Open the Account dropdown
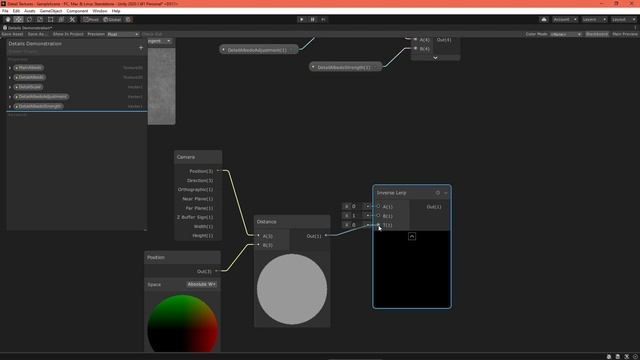This screenshot has width=640, height=360. tap(565, 20)
